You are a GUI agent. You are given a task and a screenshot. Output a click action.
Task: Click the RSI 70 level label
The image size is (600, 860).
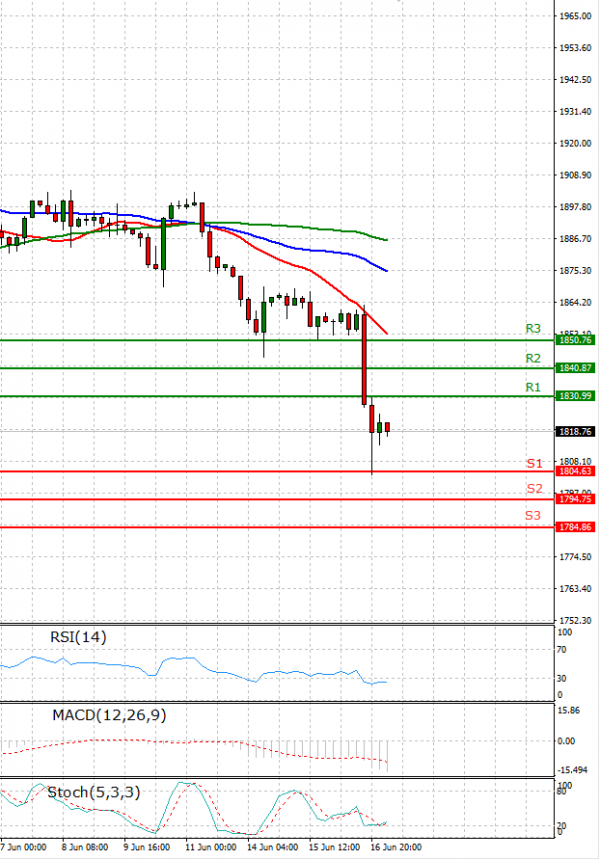[562, 650]
